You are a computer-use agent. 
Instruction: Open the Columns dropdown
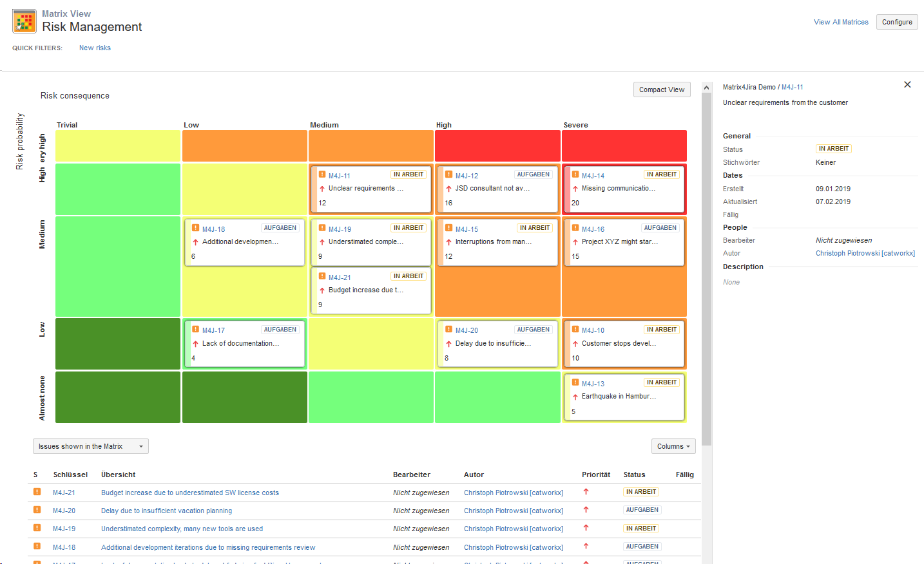pyautogui.click(x=673, y=446)
